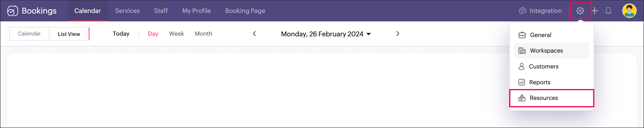Image resolution: width=644 pixels, height=128 pixels.
Task: Open the Staff tab
Action: (x=161, y=11)
